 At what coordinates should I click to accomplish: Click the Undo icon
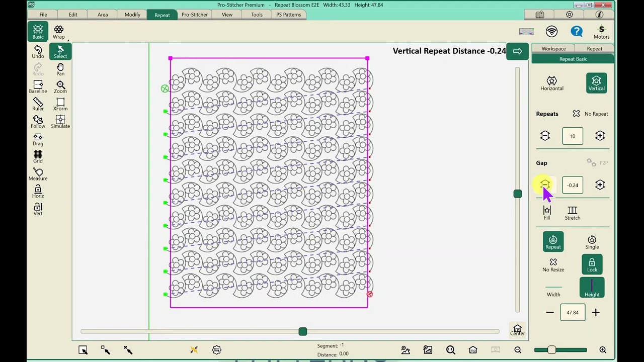tap(38, 52)
